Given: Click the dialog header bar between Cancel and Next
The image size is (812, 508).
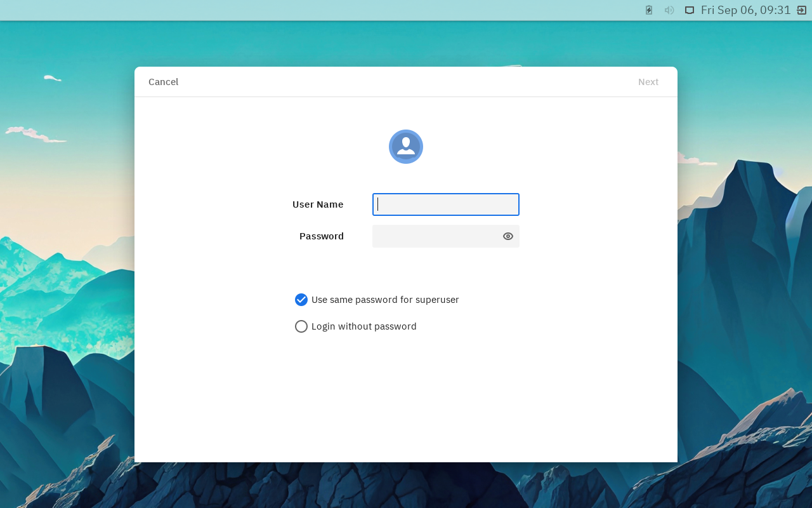Looking at the screenshot, I should tap(406, 82).
